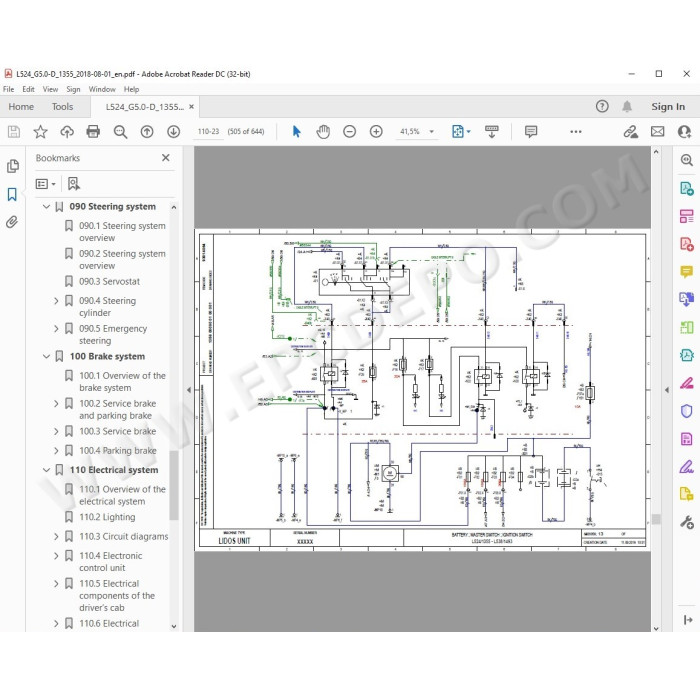Click the Print file icon
The height and width of the screenshot is (700, 700).
[93, 131]
